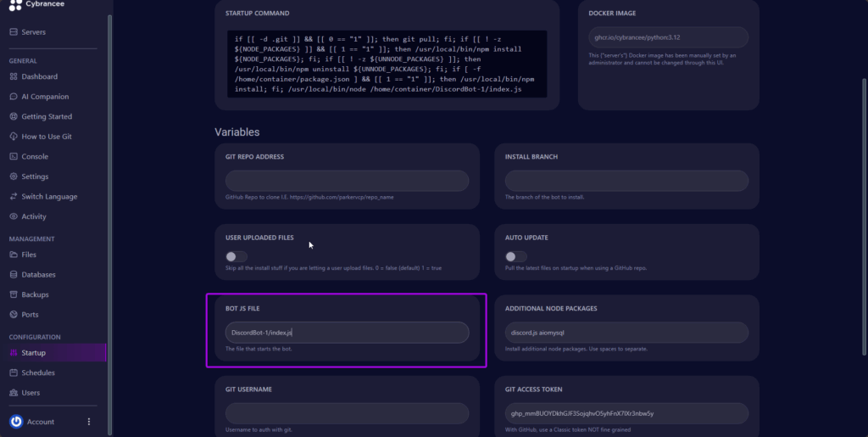Image resolution: width=868 pixels, height=437 pixels.
Task: Navigate to the Activity page
Action: click(34, 216)
